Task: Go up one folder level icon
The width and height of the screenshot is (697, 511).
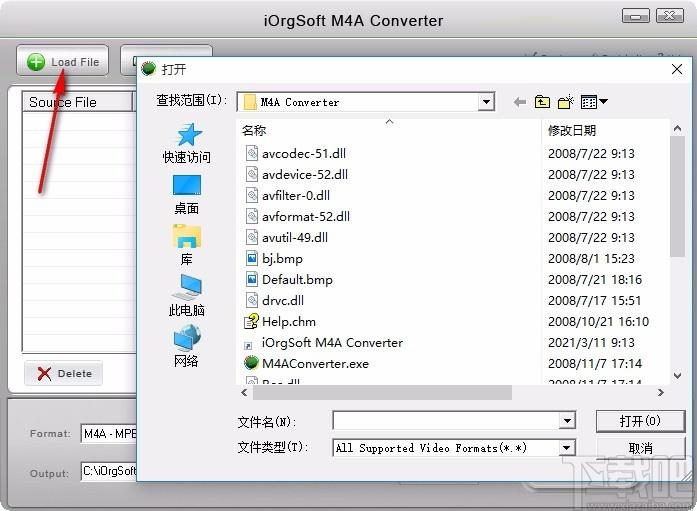Action: [x=542, y=102]
